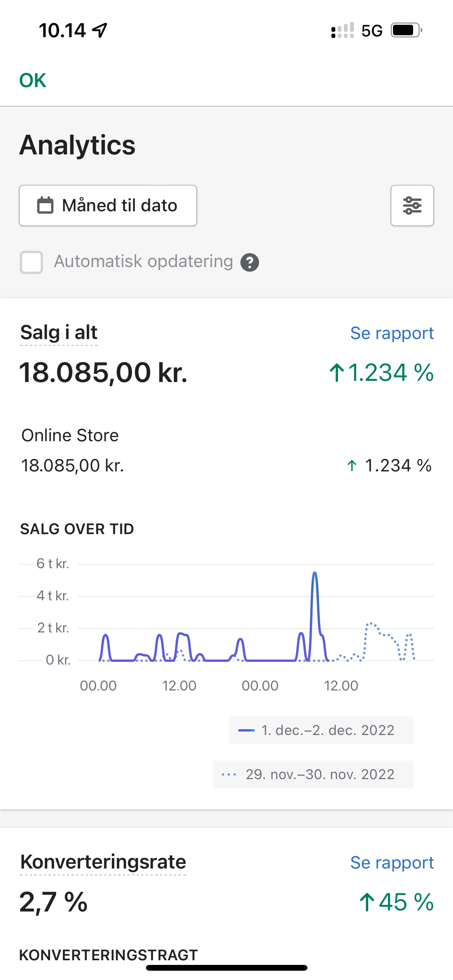
Task: Tap the filter sliders icon button
Action: coord(412,206)
